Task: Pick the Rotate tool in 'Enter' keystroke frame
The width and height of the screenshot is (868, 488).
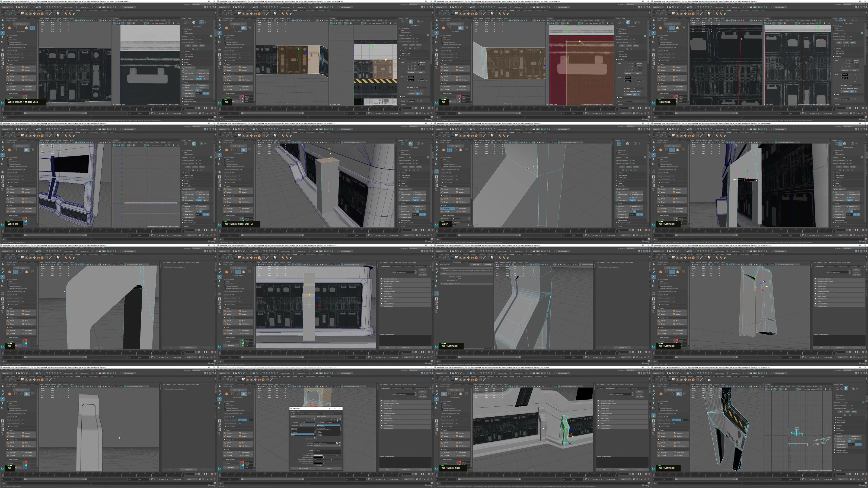Action: (x=437, y=159)
